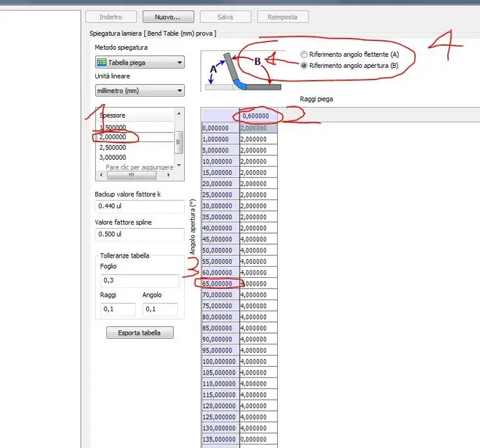
Task: Click the Esporta tabella button
Action: (140, 332)
